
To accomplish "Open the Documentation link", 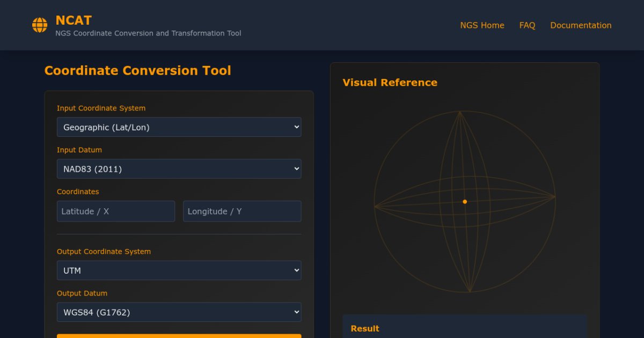I will click(581, 25).
